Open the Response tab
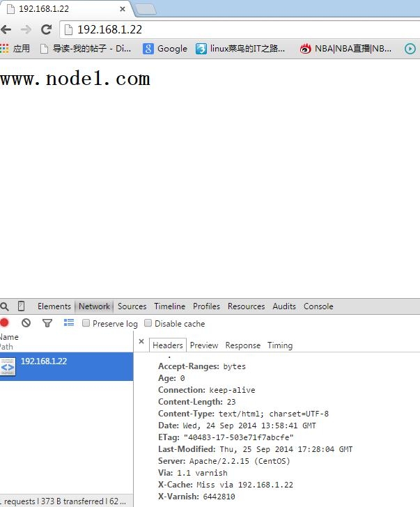 243,345
